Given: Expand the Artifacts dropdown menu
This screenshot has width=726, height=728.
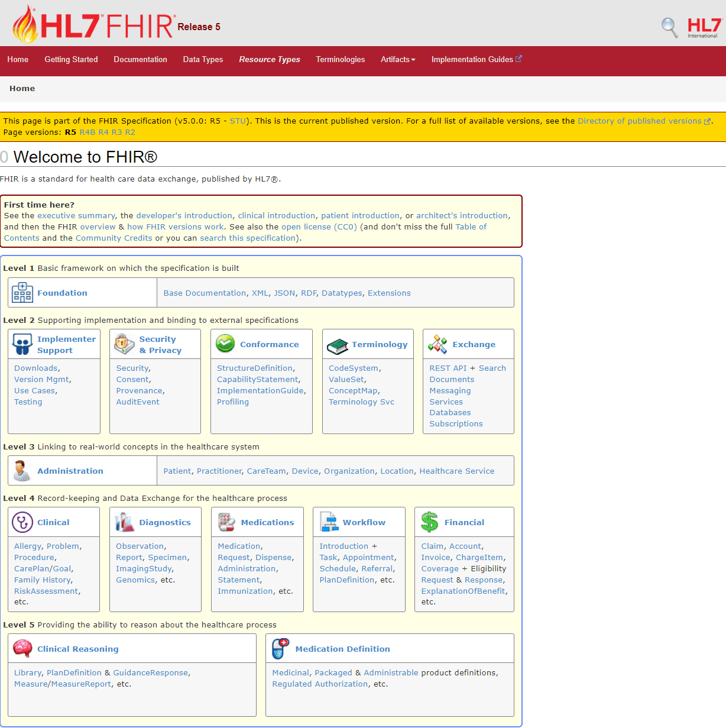Looking at the screenshot, I should pyautogui.click(x=398, y=60).
